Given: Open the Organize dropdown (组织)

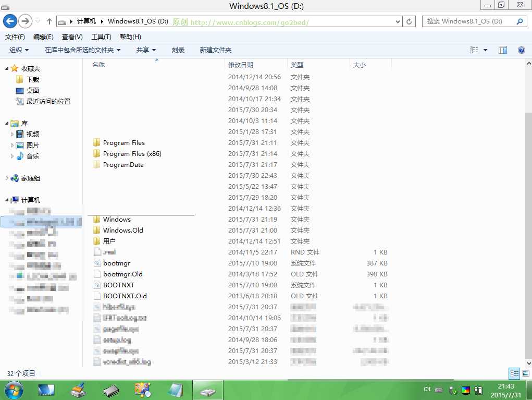Looking at the screenshot, I should click(19, 50).
